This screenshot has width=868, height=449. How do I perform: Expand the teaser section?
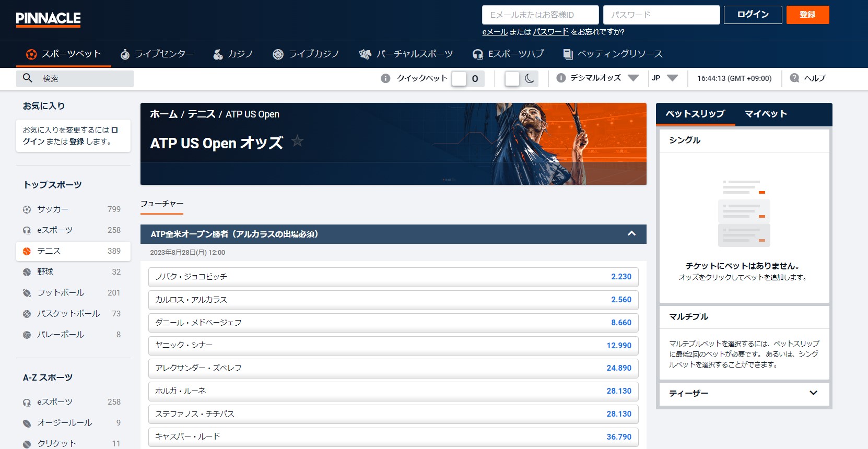(813, 393)
